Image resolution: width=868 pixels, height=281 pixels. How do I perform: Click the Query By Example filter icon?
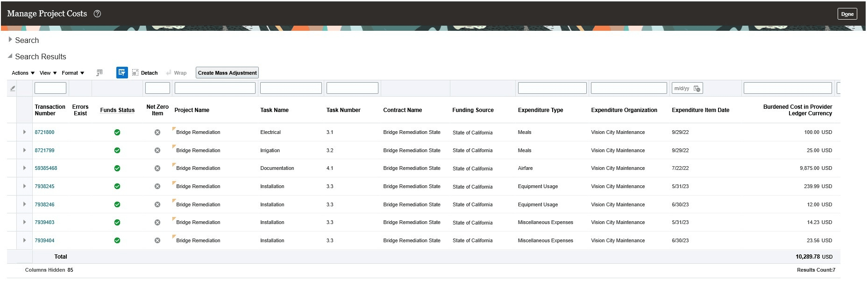pos(122,72)
